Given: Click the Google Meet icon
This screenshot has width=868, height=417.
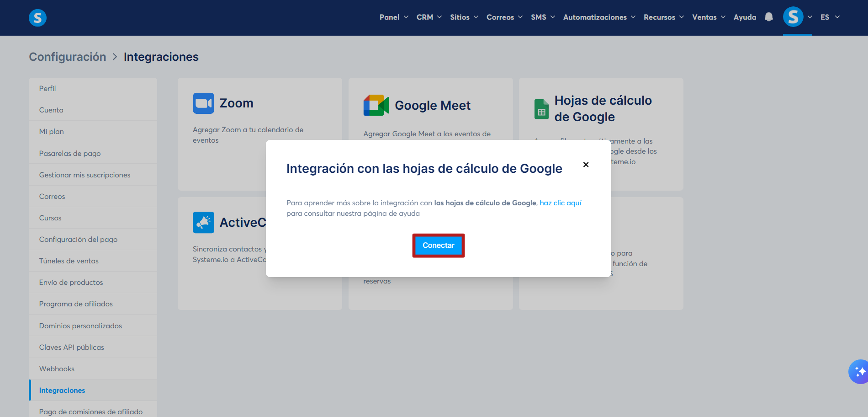Looking at the screenshot, I should [376, 105].
